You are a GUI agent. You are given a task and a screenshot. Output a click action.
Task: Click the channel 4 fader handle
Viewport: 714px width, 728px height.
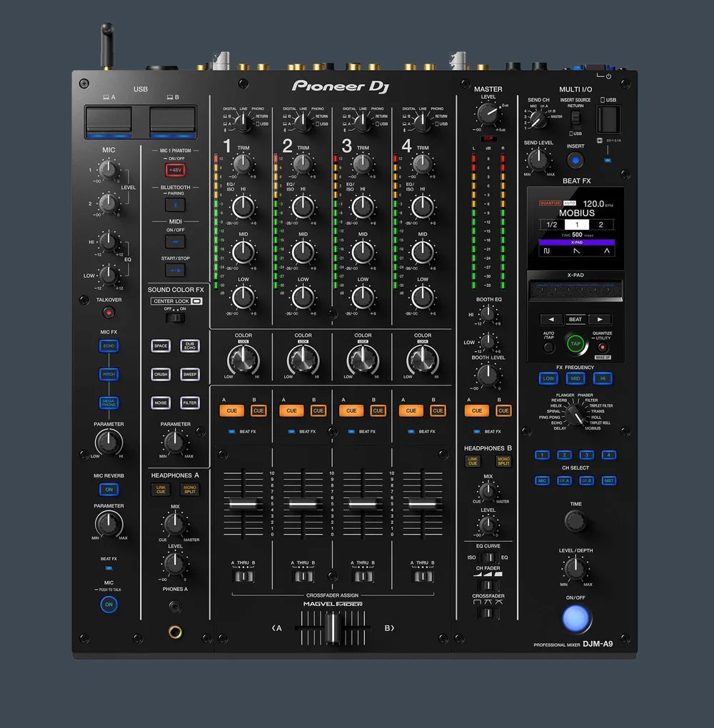click(422, 504)
